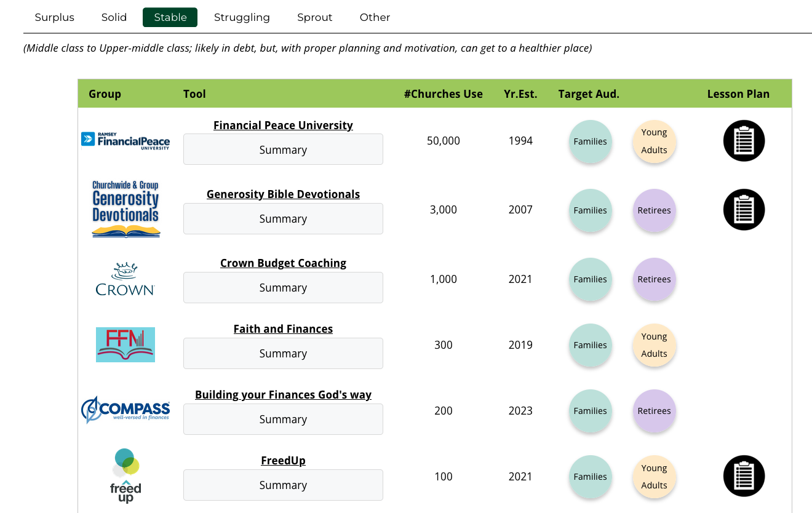The height and width of the screenshot is (513, 812).
Task: Click the 50,000 churches value
Action: pos(444,141)
